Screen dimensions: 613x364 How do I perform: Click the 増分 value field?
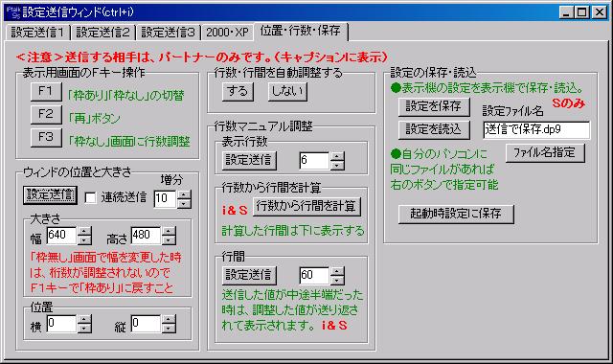coord(165,199)
